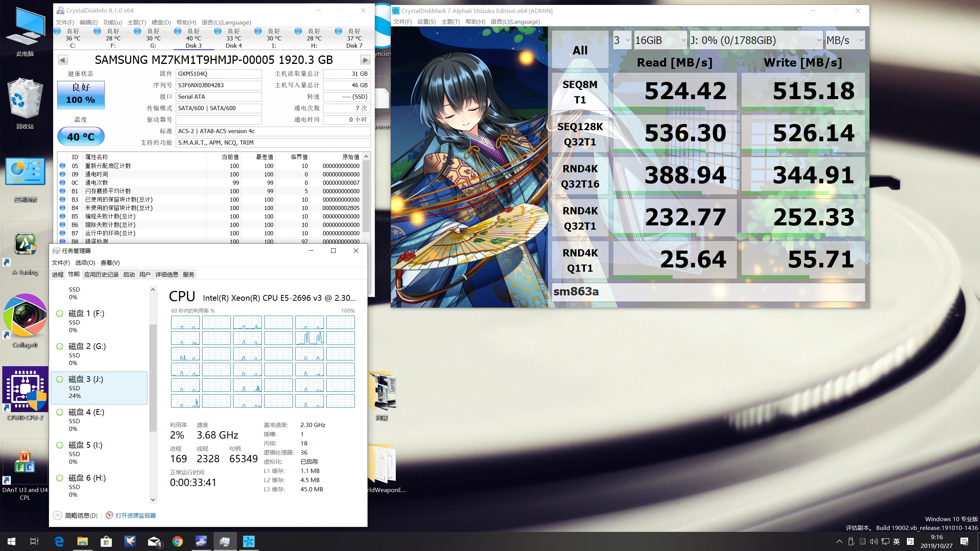Open the 回收站 recycle bin icon
Image resolution: width=980 pixels, height=551 pixels.
(25, 103)
